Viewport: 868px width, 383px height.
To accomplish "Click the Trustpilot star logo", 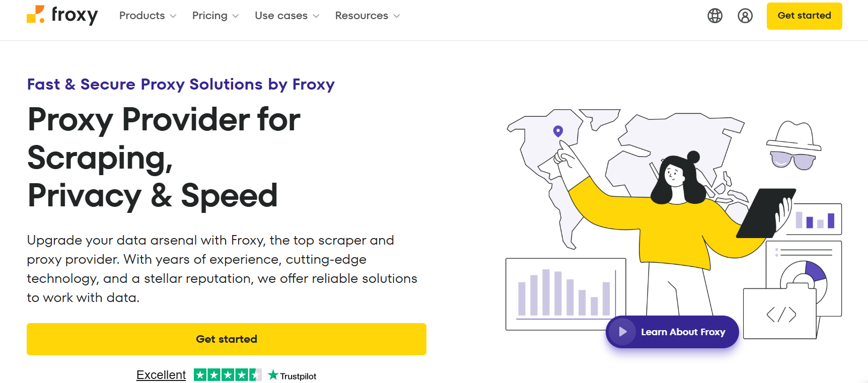I will [273, 375].
